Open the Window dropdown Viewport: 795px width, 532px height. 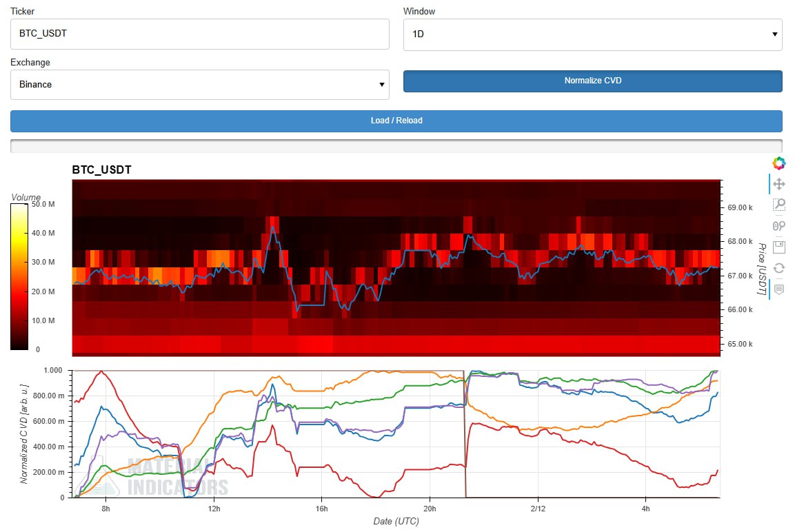[x=592, y=34]
